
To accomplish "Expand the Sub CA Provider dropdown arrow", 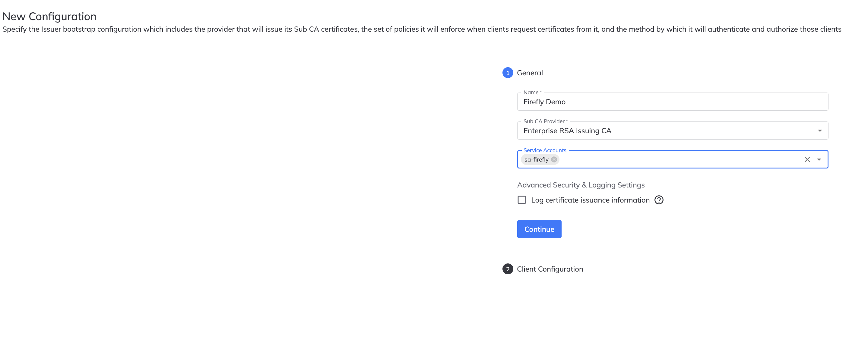I will click(x=819, y=131).
